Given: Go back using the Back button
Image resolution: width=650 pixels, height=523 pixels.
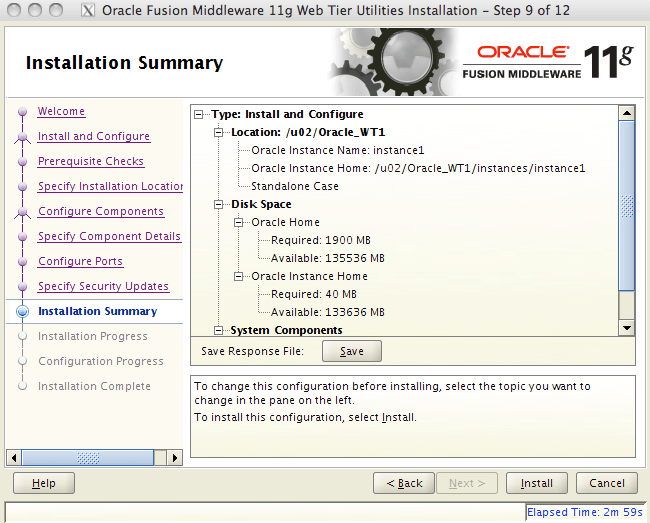Looking at the screenshot, I should pyautogui.click(x=404, y=483).
